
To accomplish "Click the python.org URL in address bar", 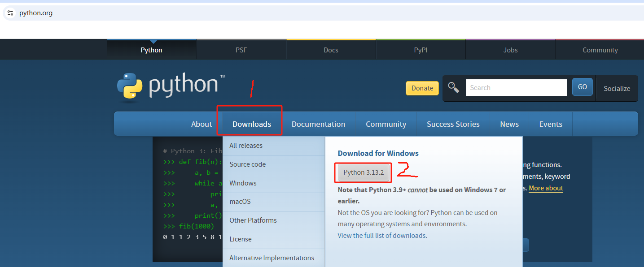I will (x=36, y=13).
